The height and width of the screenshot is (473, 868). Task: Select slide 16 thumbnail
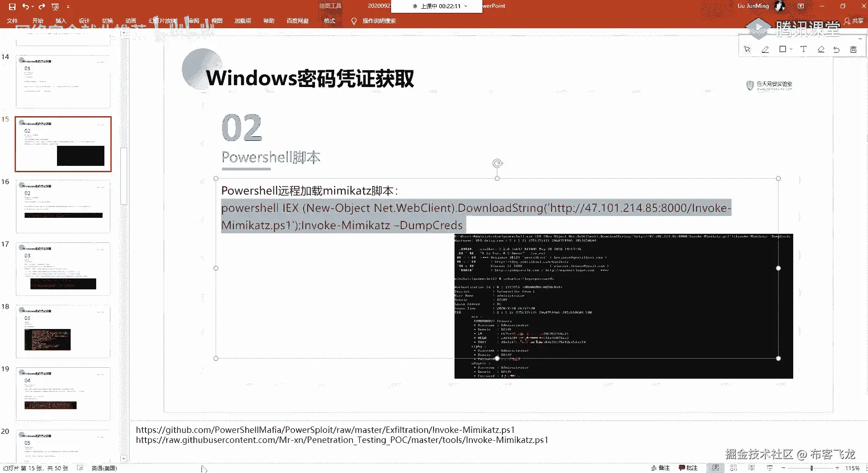[63, 206]
